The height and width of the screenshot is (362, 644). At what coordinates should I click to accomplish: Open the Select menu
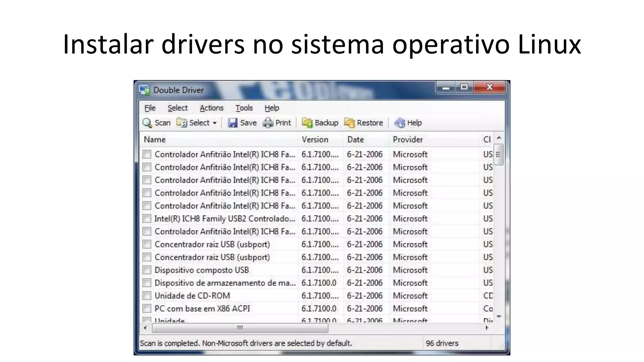pos(177,108)
